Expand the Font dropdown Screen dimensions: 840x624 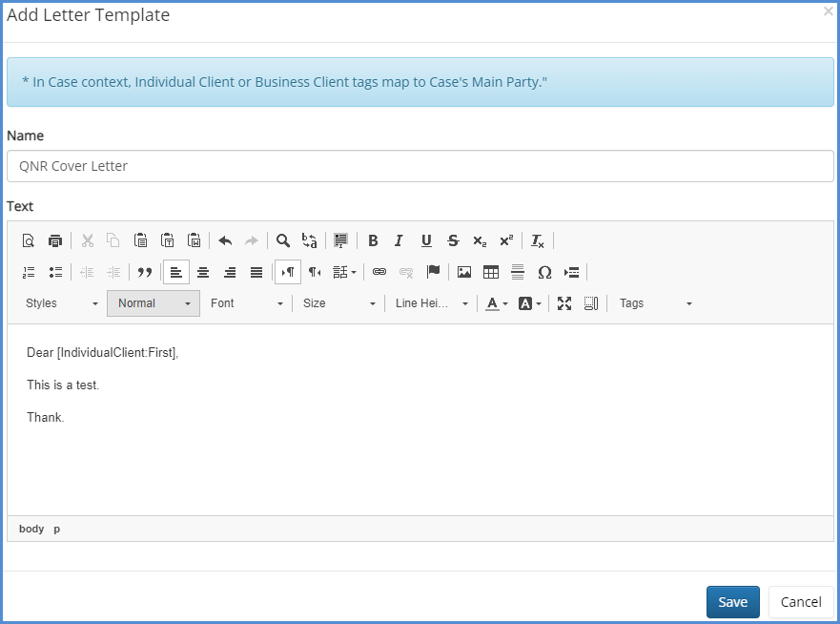[247, 303]
